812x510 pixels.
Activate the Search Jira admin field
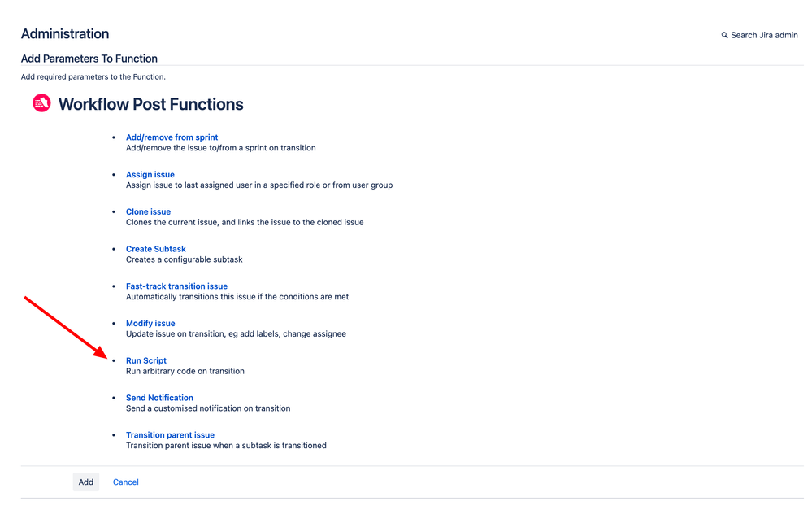(x=760, y=35)
